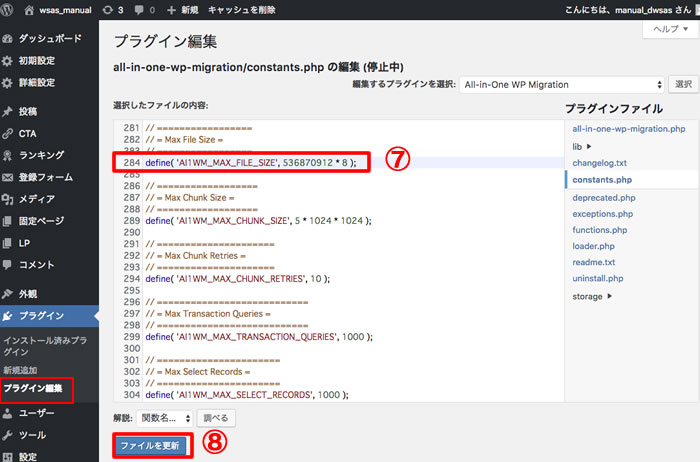Click the AI1WM_MAX_FILE_SIZE define line

(251, 162)
